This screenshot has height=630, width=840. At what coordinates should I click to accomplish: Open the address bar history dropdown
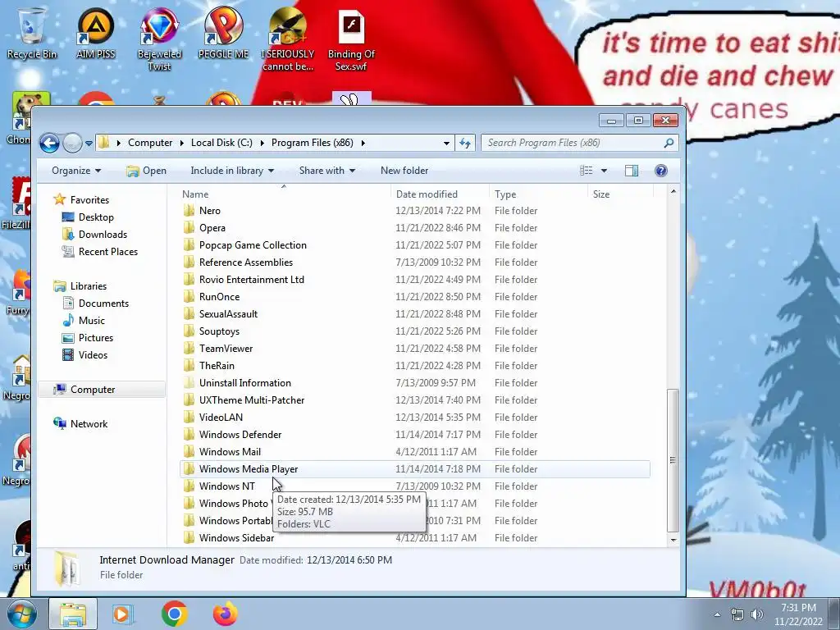tap(446, 143)
